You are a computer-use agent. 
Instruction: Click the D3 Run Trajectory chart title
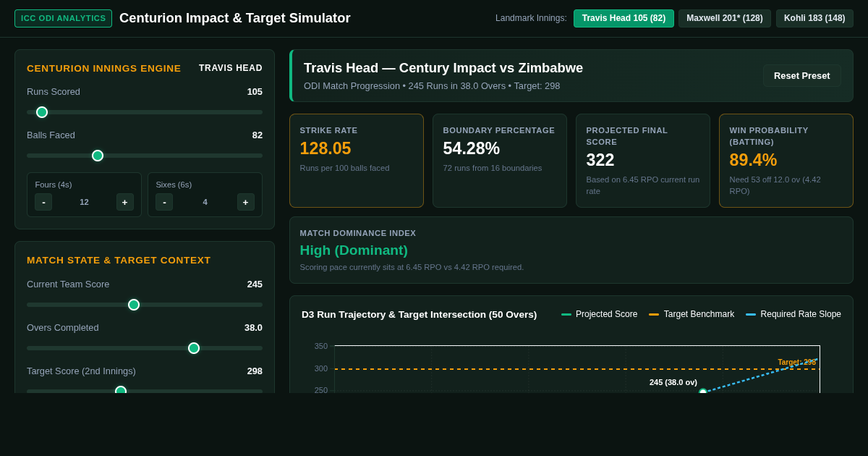tap(419, 314)
